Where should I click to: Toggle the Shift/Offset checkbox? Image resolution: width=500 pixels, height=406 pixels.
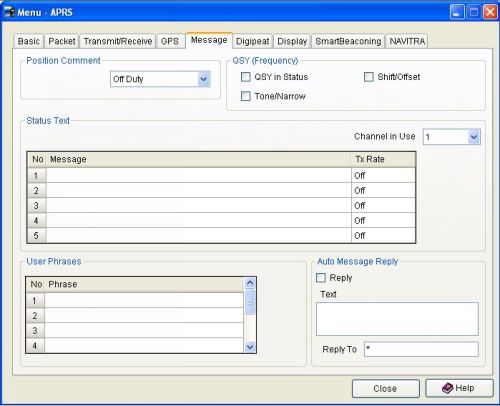pos(368,77)
